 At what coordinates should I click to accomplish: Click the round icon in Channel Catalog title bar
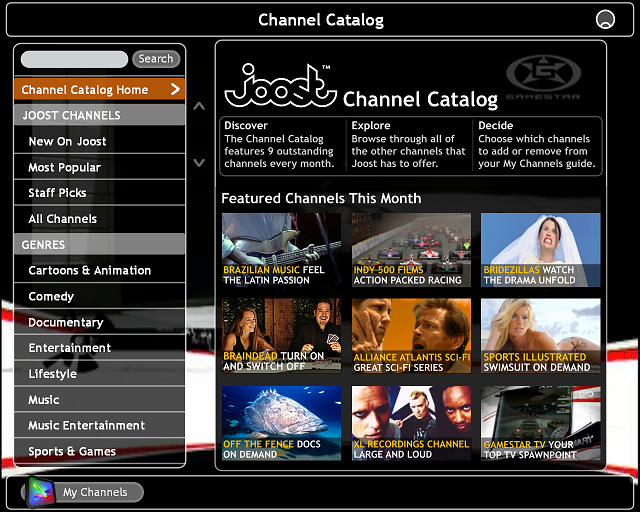click(x=605, y=19)
